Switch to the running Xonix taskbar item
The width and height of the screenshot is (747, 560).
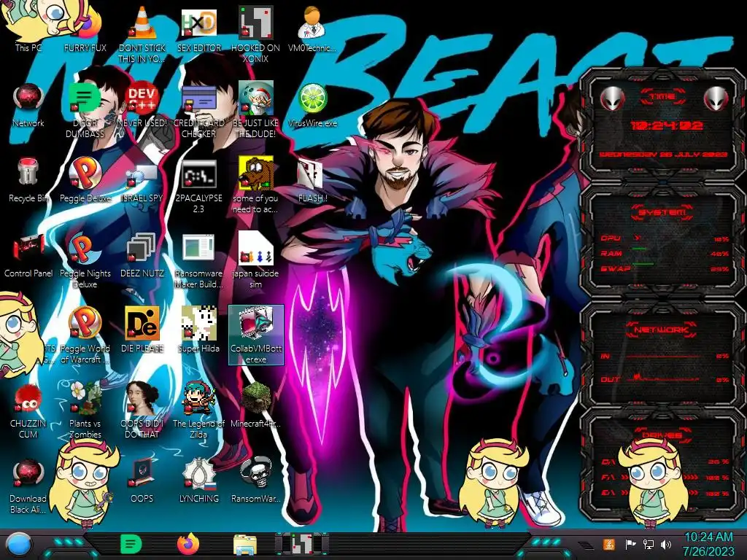[x=302, y=544]
